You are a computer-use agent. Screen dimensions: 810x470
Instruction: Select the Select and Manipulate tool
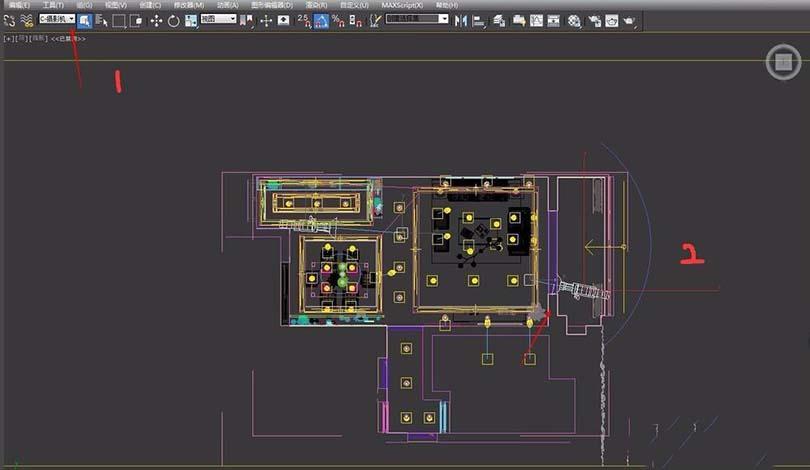pyautogui.click(x=266, y=21)
